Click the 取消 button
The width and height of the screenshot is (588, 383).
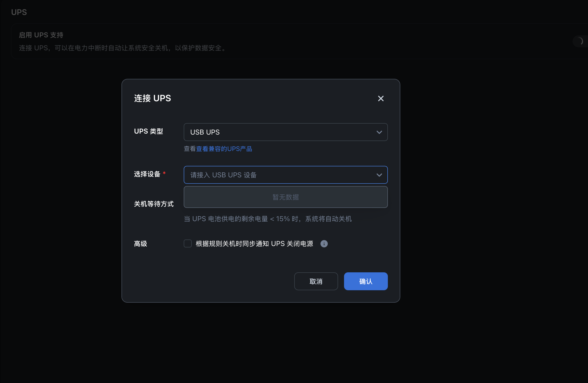316,281
